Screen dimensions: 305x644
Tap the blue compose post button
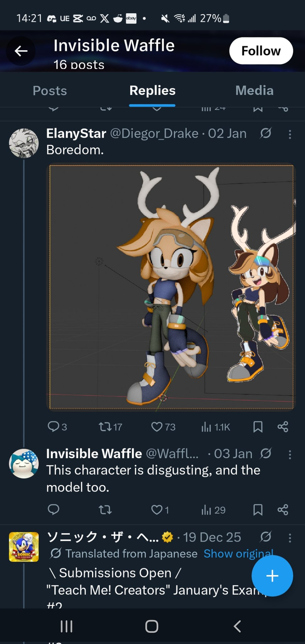coord(272,576)
